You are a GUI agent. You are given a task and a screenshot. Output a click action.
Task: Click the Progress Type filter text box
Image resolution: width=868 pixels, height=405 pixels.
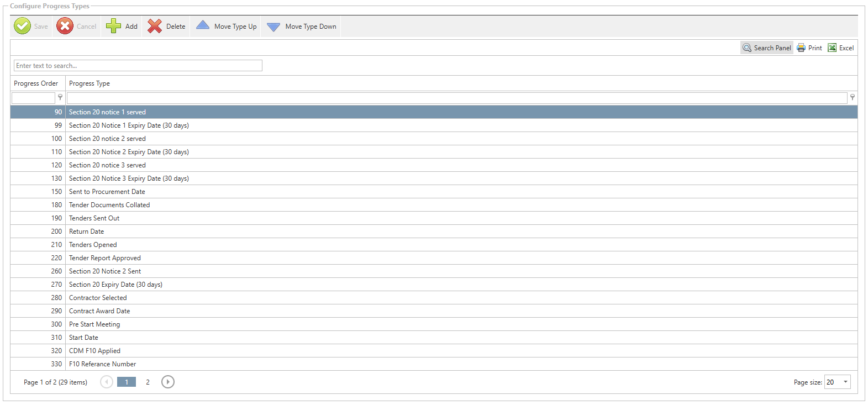pyautogui.click(x=456, y=98)
